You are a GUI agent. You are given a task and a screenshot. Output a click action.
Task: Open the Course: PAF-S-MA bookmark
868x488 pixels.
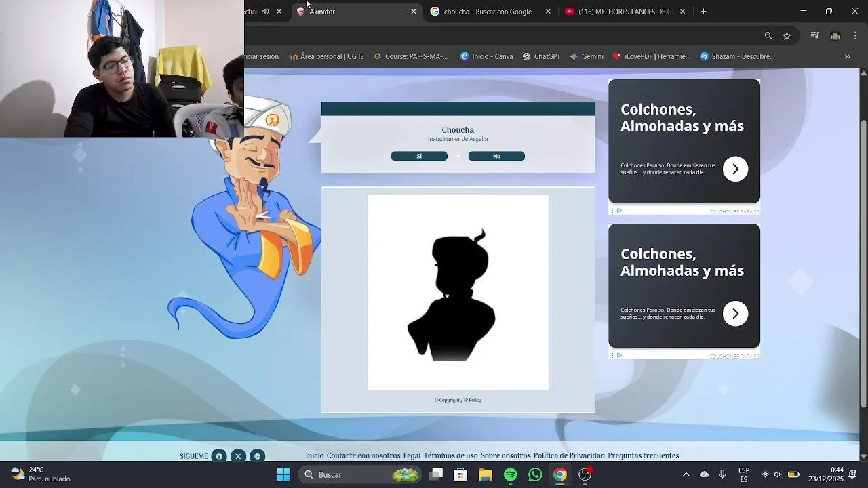click(x=411, y=56)
